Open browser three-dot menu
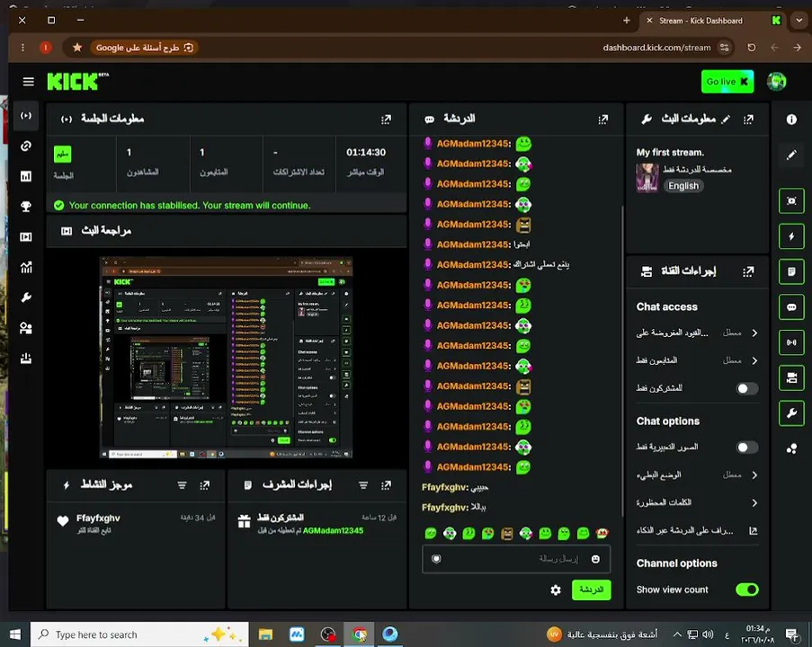The width and height of the screenshot is (812, 647). click(x=22, y=48)
